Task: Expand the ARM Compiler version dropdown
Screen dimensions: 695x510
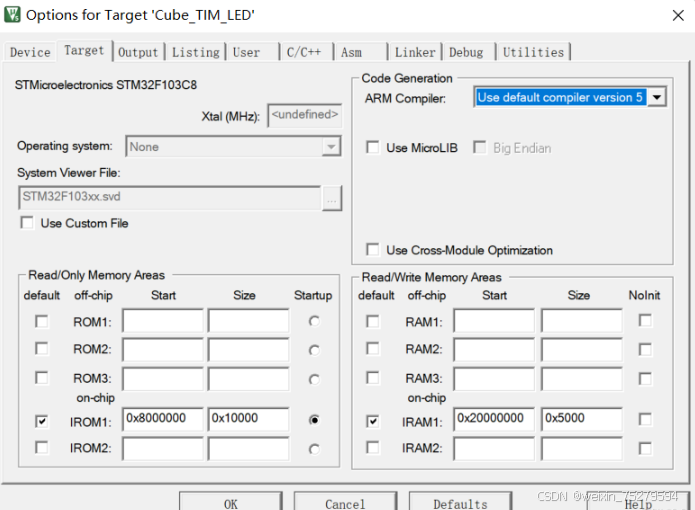Action: [657, 97]
